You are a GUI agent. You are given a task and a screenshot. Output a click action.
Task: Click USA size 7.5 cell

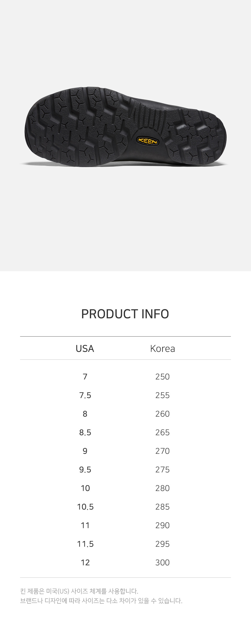85,395
